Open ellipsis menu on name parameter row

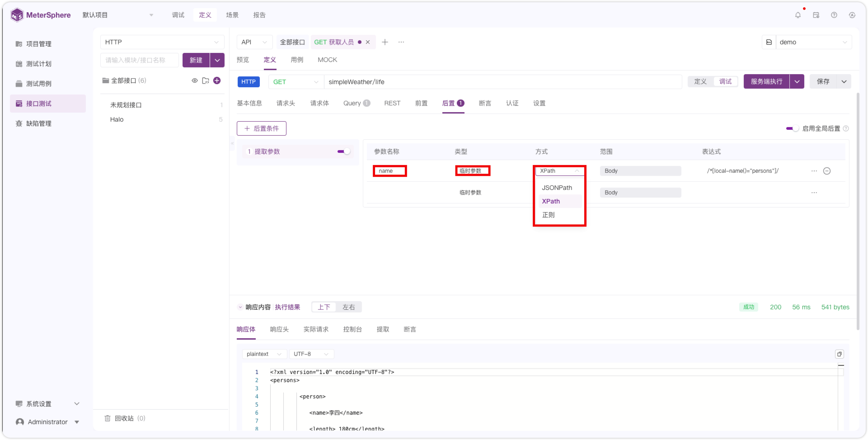pyautogui.click(x=814, y=171)
